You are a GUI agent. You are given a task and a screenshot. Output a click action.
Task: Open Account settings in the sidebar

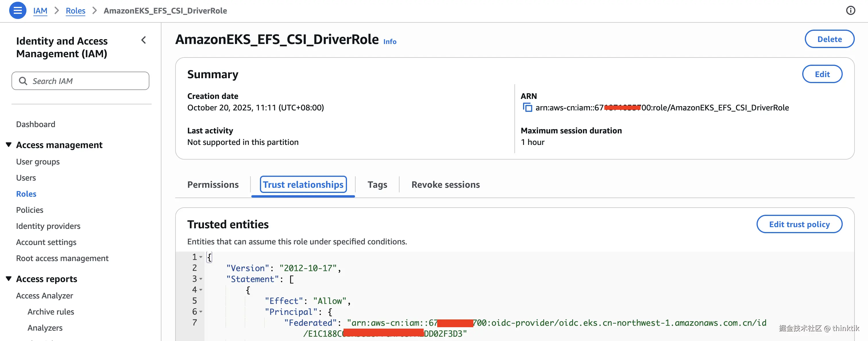(x=46, y=242)
